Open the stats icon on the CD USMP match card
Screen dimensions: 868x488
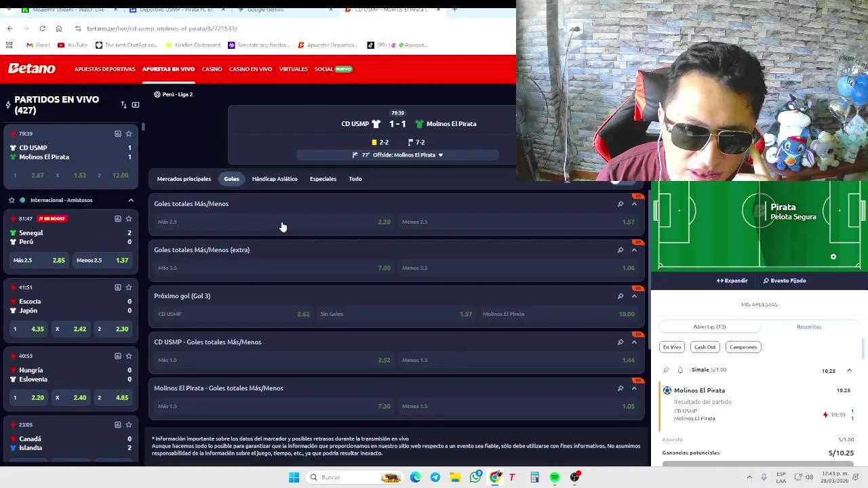click(118, 134)
